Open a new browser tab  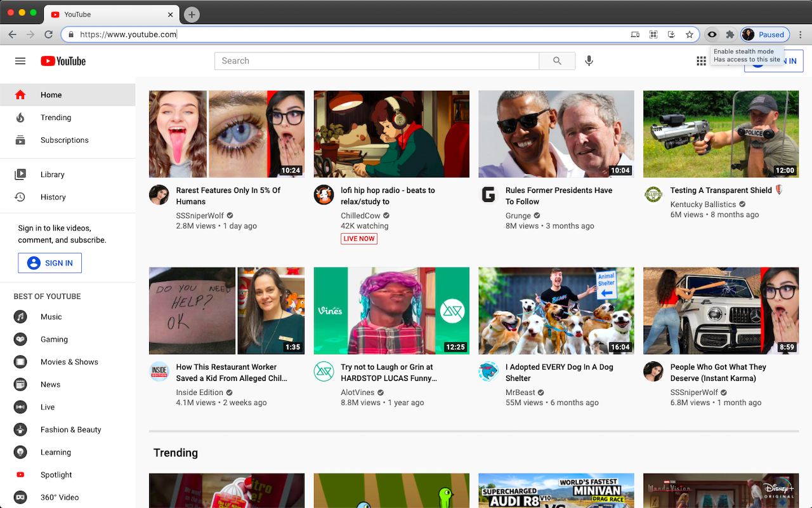[x=191, y=14]
